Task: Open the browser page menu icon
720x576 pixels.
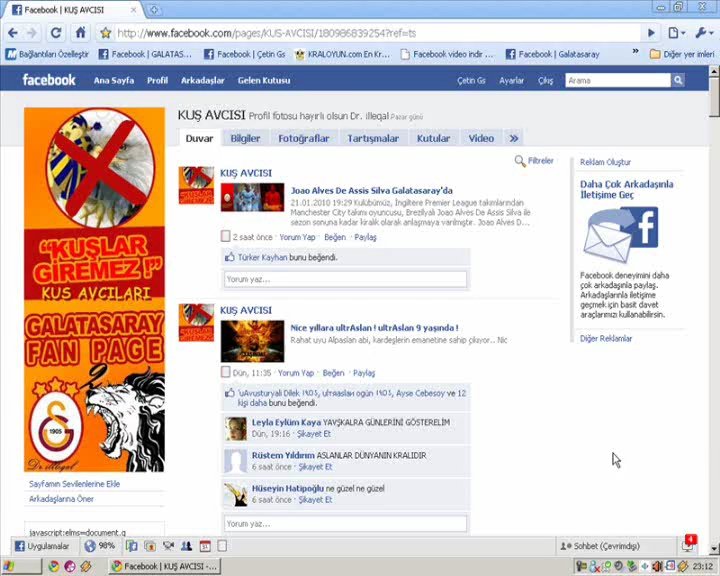Action: (677, 33)
